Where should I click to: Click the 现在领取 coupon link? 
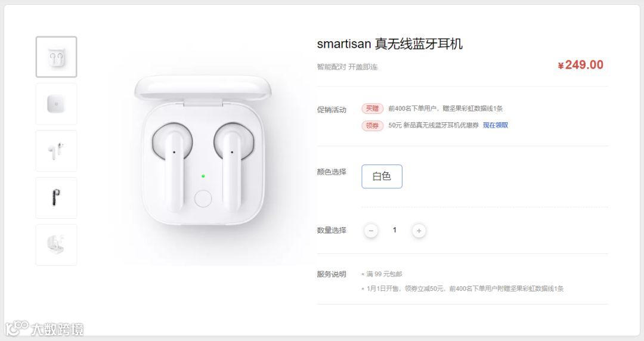click(x=496, y=125)
